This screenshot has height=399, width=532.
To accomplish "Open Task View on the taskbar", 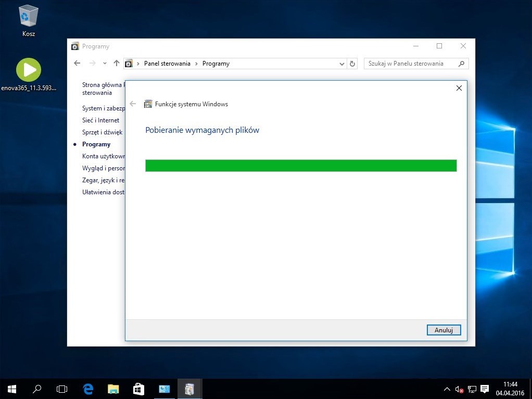I will pyautogui.click(x=62, y=389).
